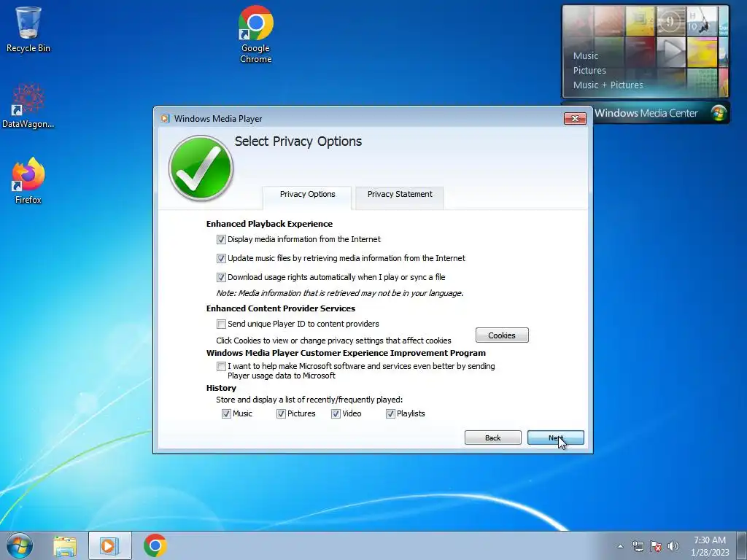Image resolution: width=747 pixels, height=560 pixels.
Task: Close the Windows Media Player dialog
Action: click(575, 119)
